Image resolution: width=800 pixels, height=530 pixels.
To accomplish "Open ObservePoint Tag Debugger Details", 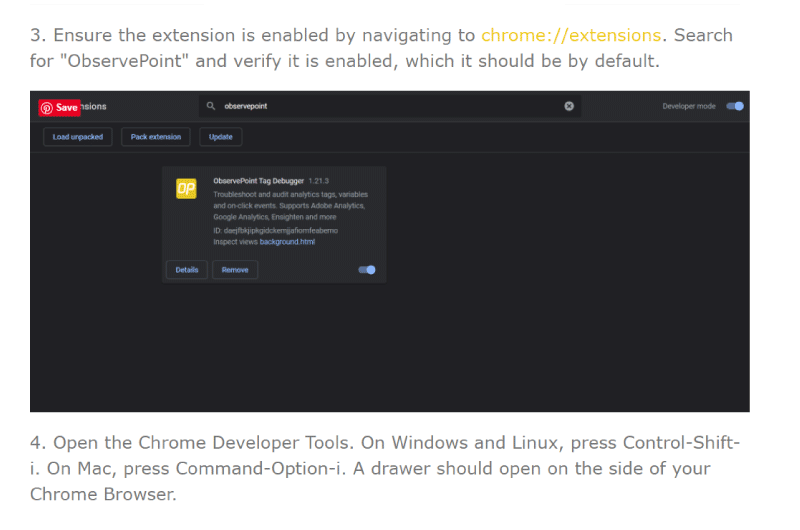I will pos(187,270).
